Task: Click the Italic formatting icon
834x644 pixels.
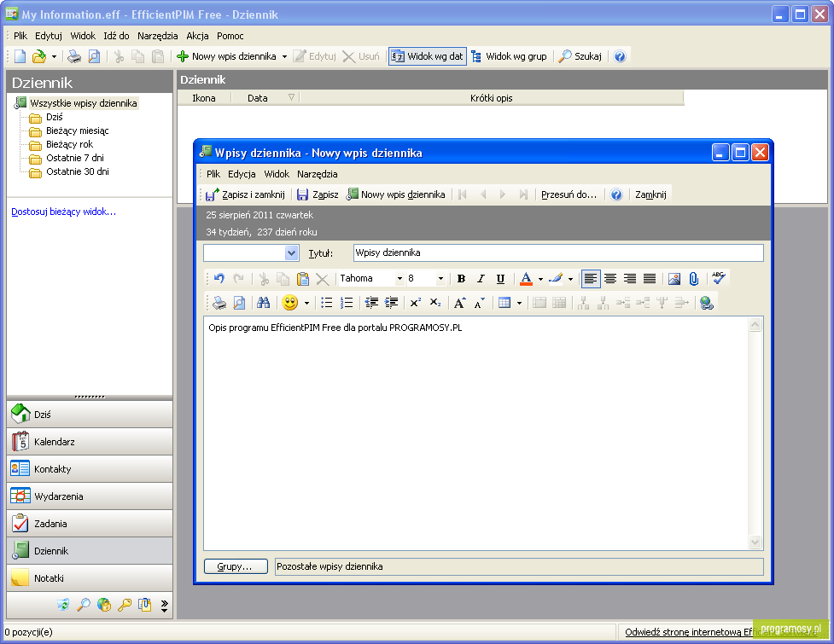Action: pyautogui.click(x=481, y=278)
